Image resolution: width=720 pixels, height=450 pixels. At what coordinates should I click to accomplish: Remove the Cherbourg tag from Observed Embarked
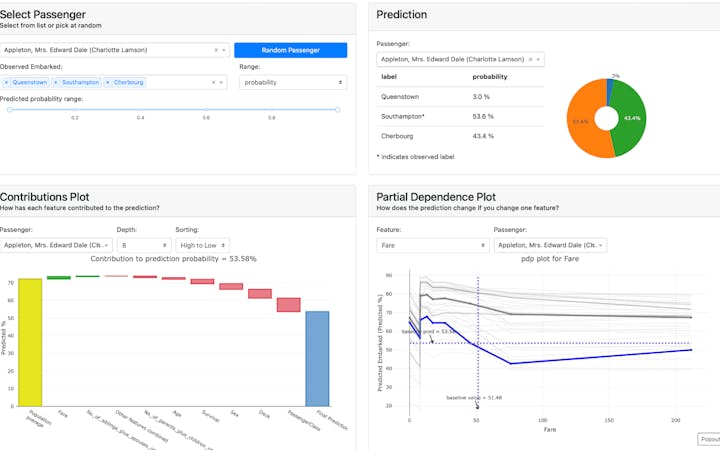[107, 82]
